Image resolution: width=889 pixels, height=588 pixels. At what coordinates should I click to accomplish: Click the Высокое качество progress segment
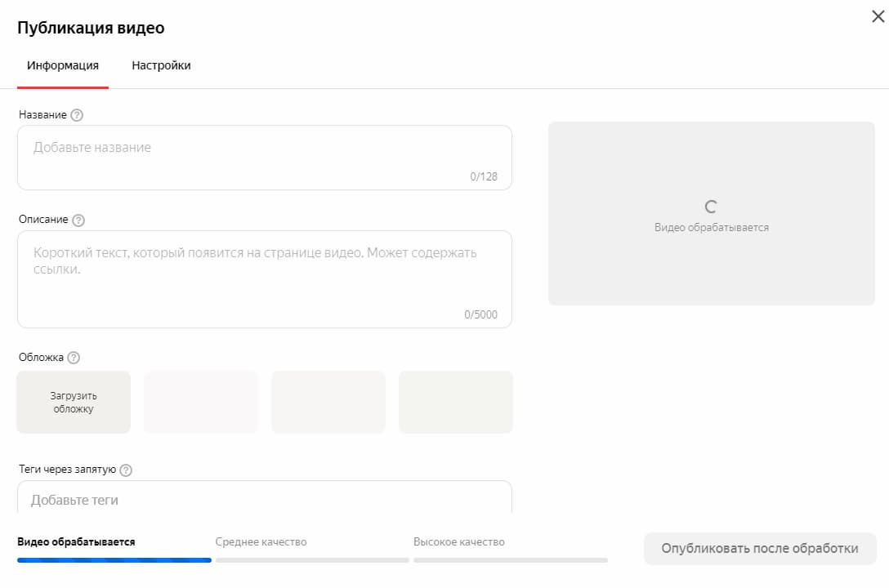click(511, 560)
